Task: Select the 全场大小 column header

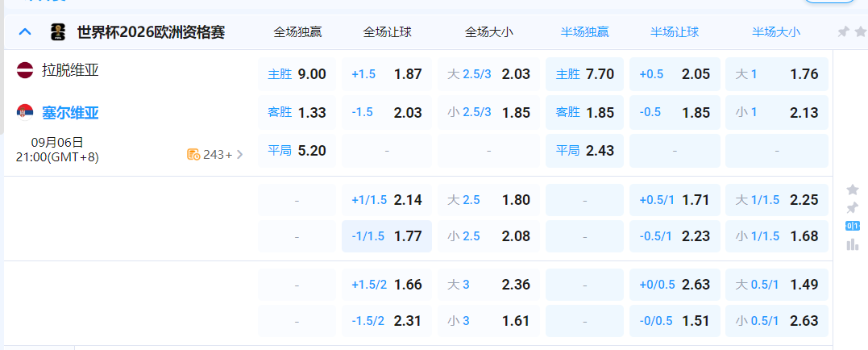Action: (488, 32)
